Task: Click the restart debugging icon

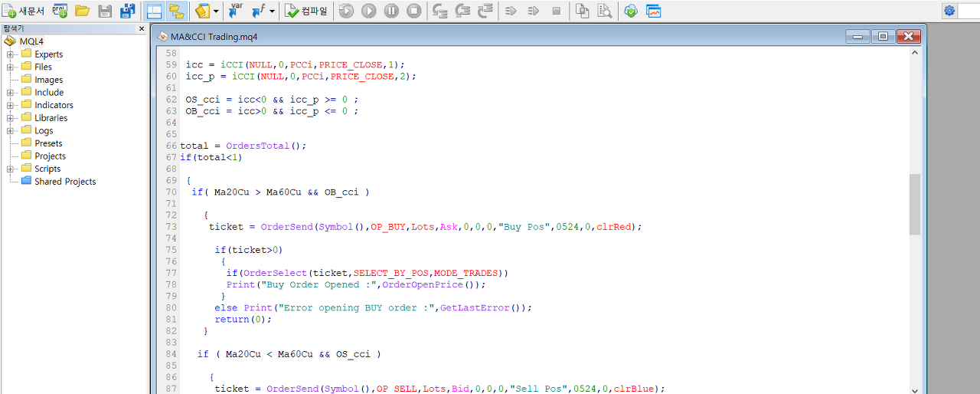Action: pos(346,11)
